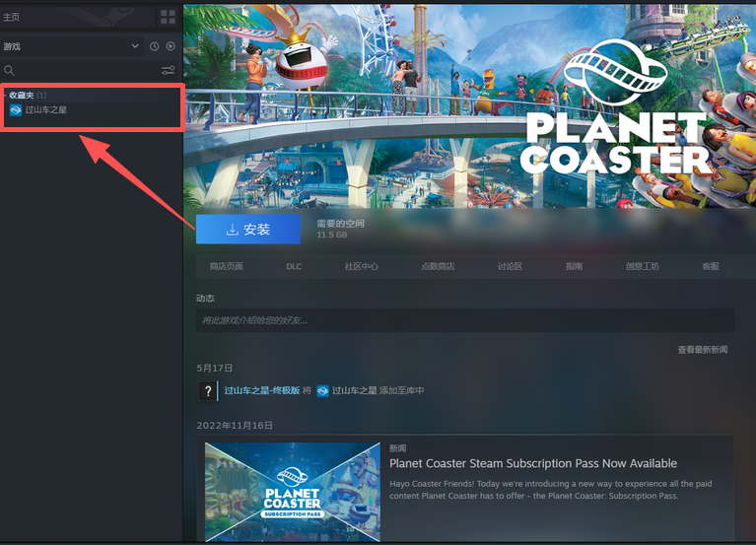756x545 pixels.
Task: Open the 讨论区 tab
Action: pos(511,266)
